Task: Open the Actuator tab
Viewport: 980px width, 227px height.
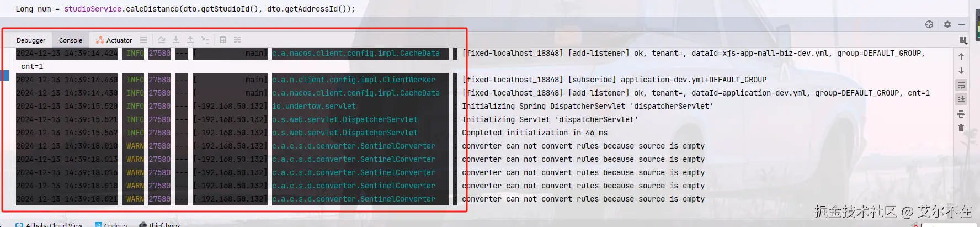Action: (x=114, y=40)
